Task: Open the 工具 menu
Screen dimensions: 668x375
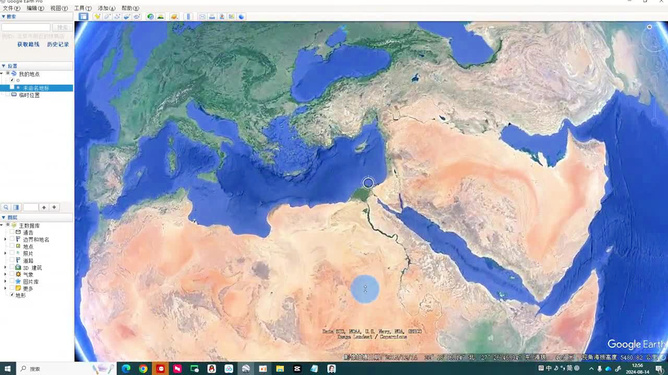Action: (x=82, y=8)
